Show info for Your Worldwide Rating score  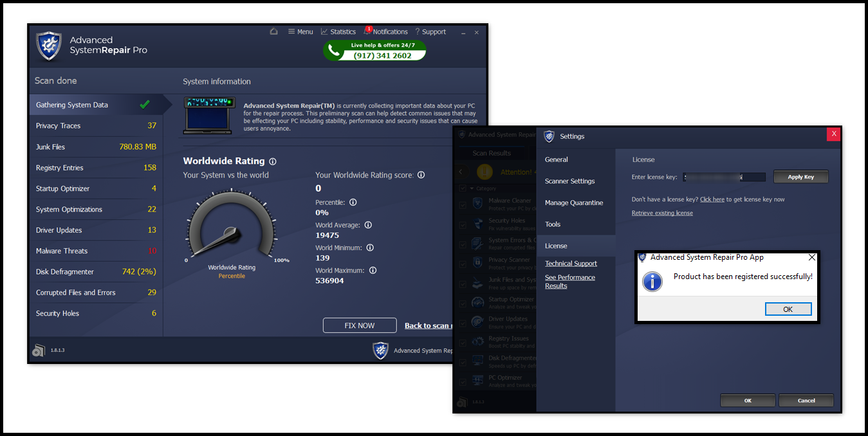[421, 175]
